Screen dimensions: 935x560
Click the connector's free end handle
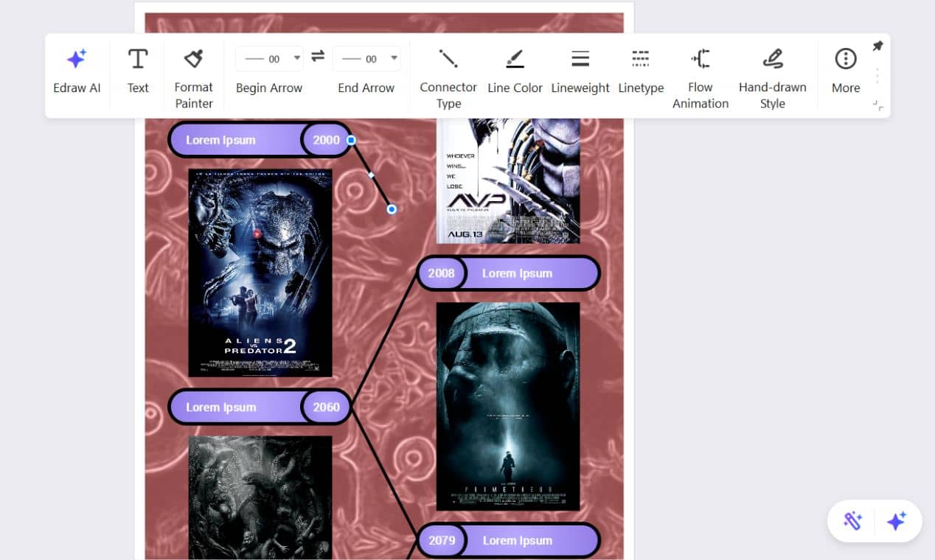coord(392,209)
